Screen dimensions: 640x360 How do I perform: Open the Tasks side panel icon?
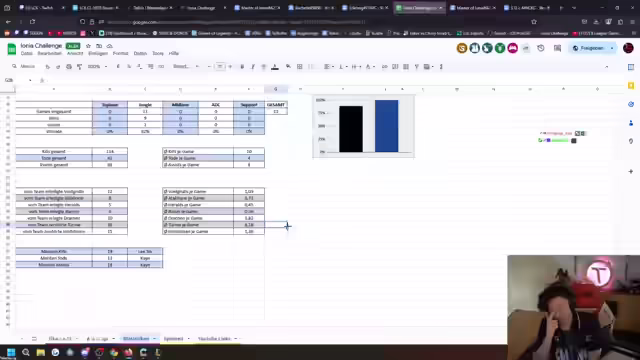pyautogui.click(x=631, y=104)
